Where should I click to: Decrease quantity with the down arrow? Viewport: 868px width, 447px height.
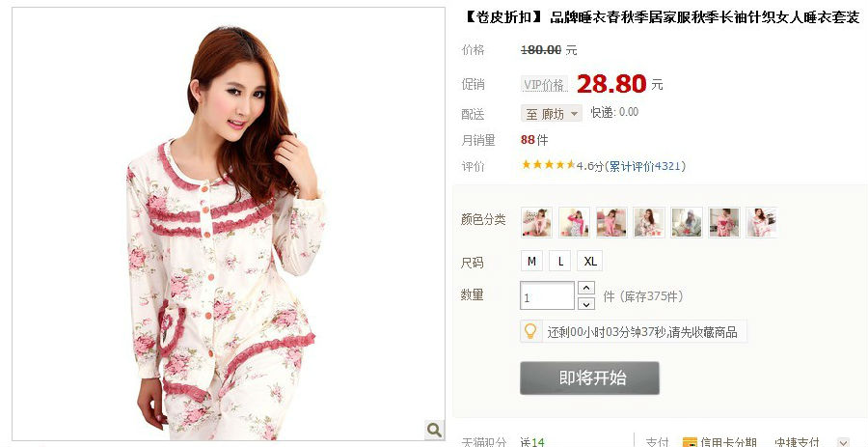tap(586, 303)
